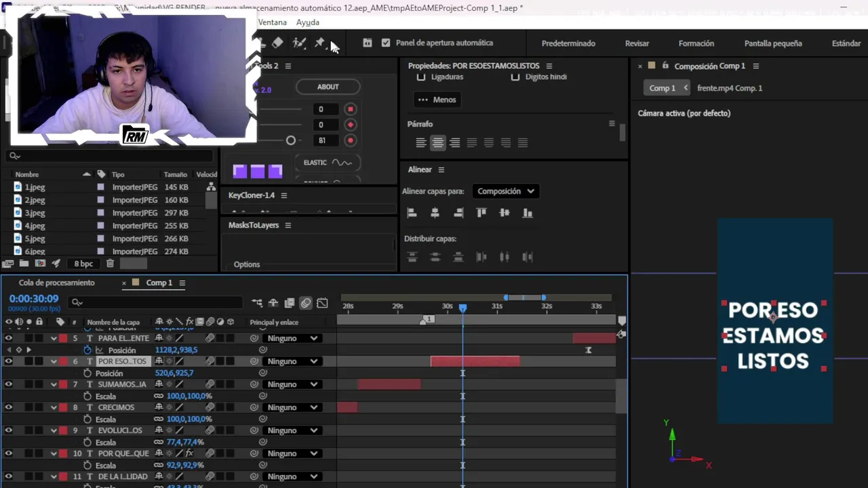Click red square keyframe button in tools panel
The image size is (868, 488).
point(350,109)
